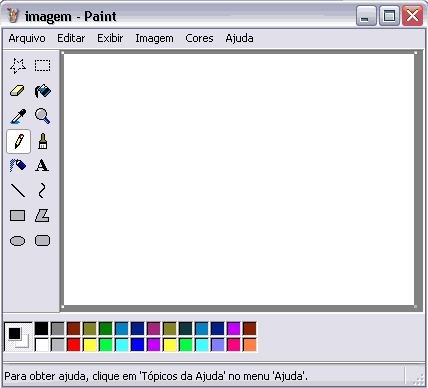The height and width of the screenshot is (388, 428).
Task: Open the Cores menu
Action: tap(199, 38)
